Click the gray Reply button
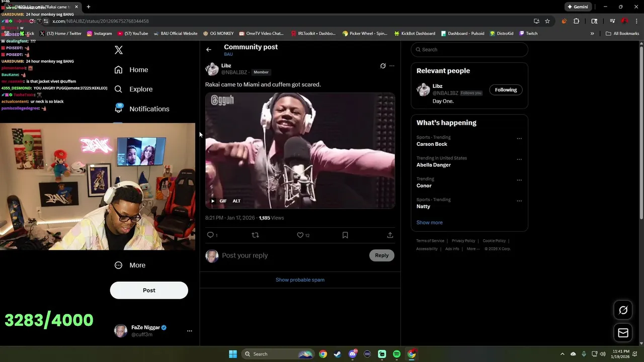This screenshot has width=644, height=362. (382, 255)
